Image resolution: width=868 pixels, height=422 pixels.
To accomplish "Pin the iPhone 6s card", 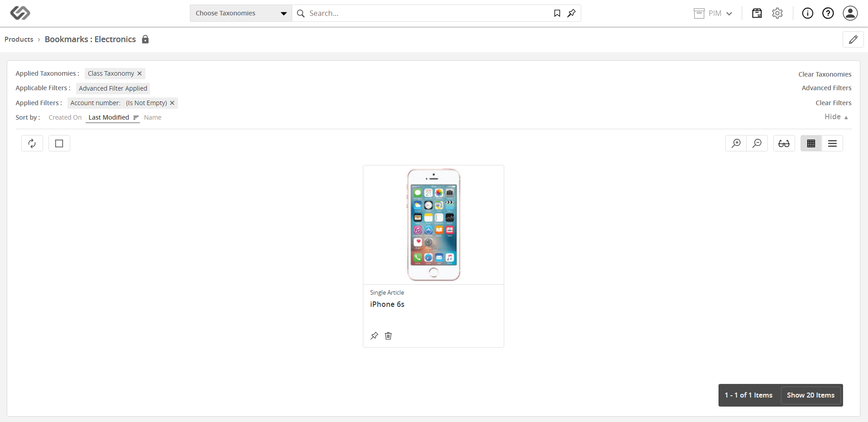I will 374,336.
